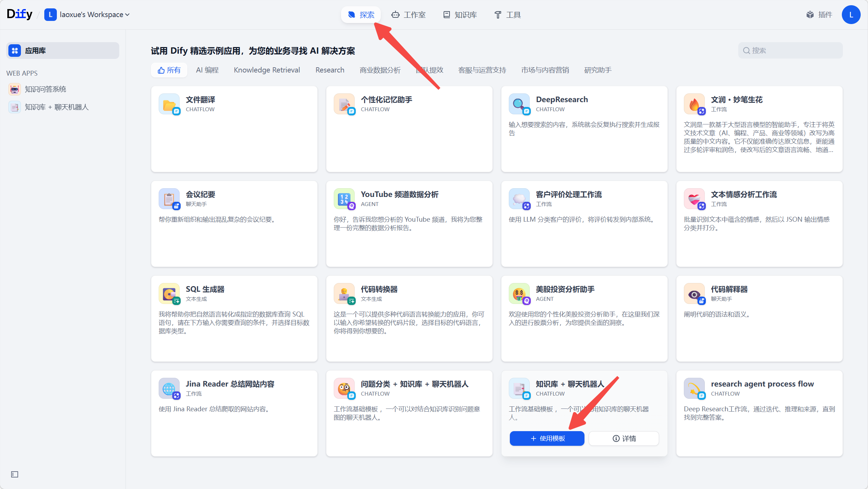Click the 使用模板 button
The image size is (868, 489).
(547, 438)
